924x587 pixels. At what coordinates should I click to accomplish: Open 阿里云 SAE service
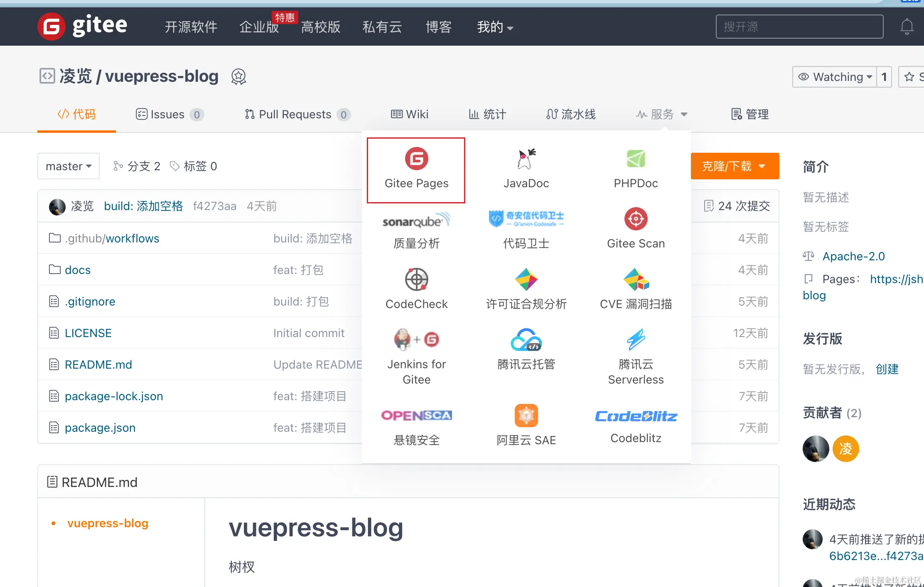click(x=526, y=426)
